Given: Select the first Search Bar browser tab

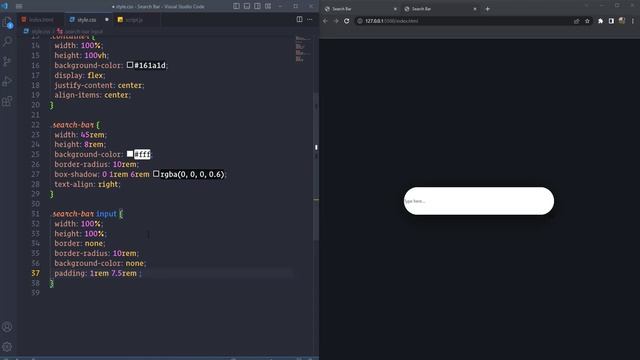Looking at the screenshot, I should coord(359,9).
